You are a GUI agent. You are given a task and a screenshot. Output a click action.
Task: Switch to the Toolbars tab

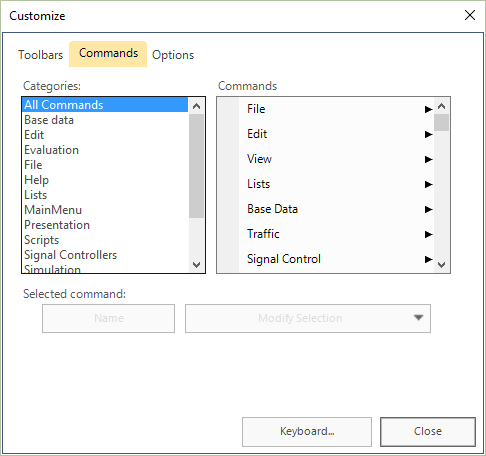[40, 55]
